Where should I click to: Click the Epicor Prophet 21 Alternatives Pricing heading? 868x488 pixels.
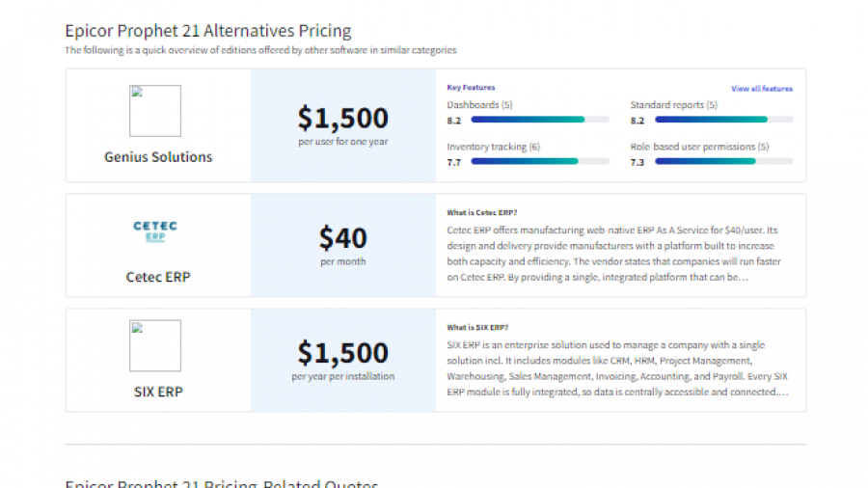(x=208, y=31)
